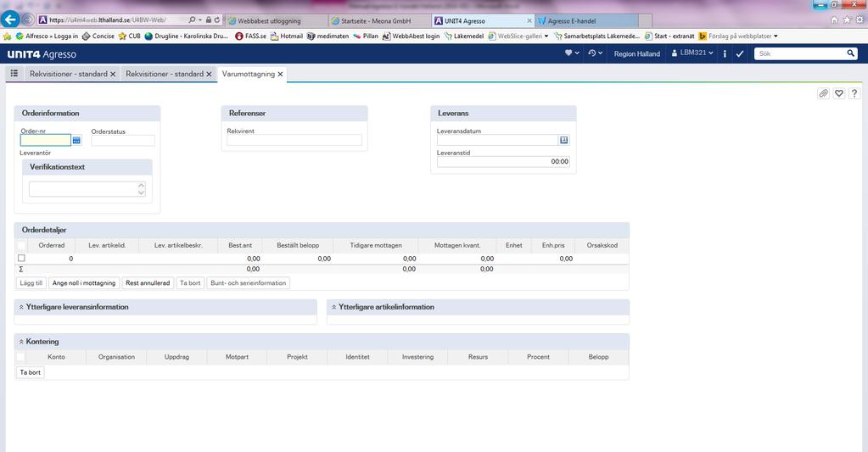Viewport: 868px width, 452px height.
Task: Click Ta bort button under Kontering
Action: [x=31, y=372]
